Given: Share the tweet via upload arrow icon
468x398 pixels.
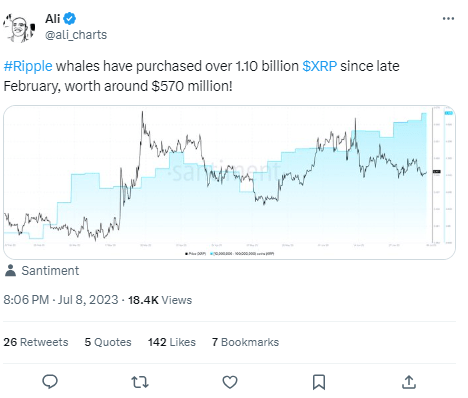Looking at the screenshot, I should [409, 382].
